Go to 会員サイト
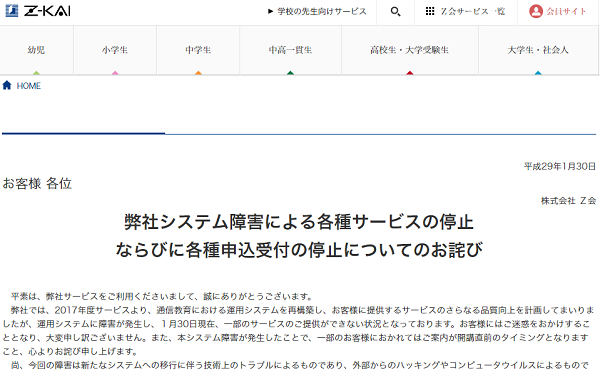 coord(566,11)
